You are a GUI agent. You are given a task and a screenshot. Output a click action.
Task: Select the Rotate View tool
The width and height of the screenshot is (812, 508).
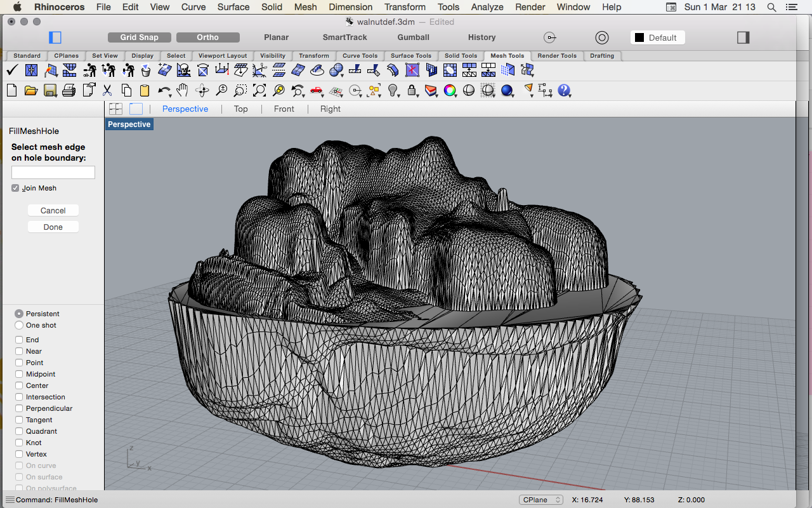click(x=202, y=90)
